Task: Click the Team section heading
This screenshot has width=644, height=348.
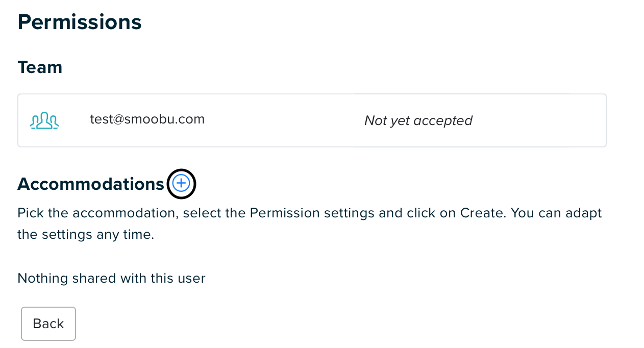Action: click(40, 67)
